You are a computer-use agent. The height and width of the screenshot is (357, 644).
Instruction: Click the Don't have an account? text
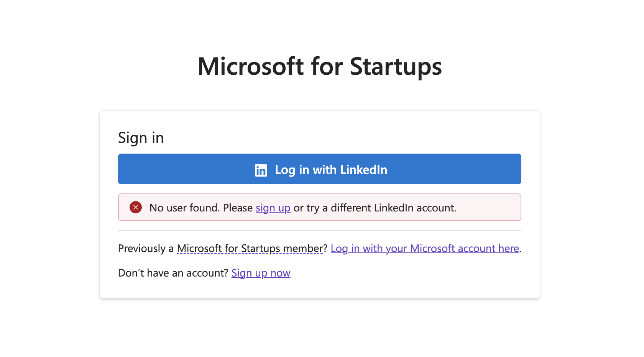click(x=173, y=273)
